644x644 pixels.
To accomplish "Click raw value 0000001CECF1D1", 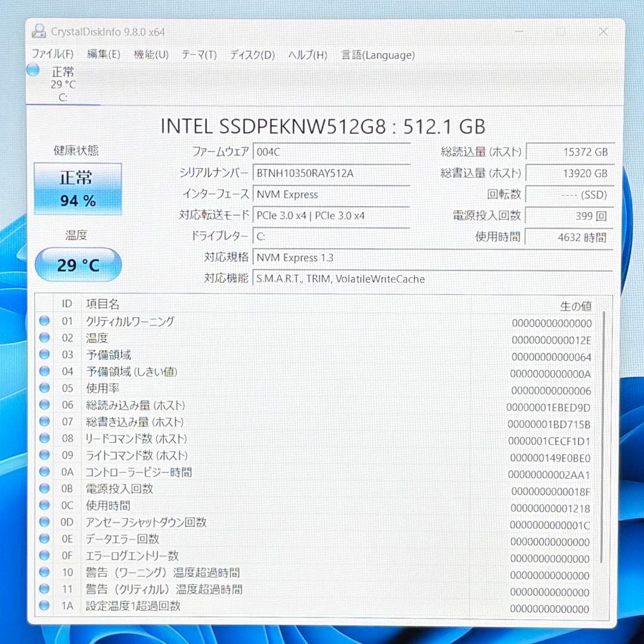I will click(x=549, y=441).
